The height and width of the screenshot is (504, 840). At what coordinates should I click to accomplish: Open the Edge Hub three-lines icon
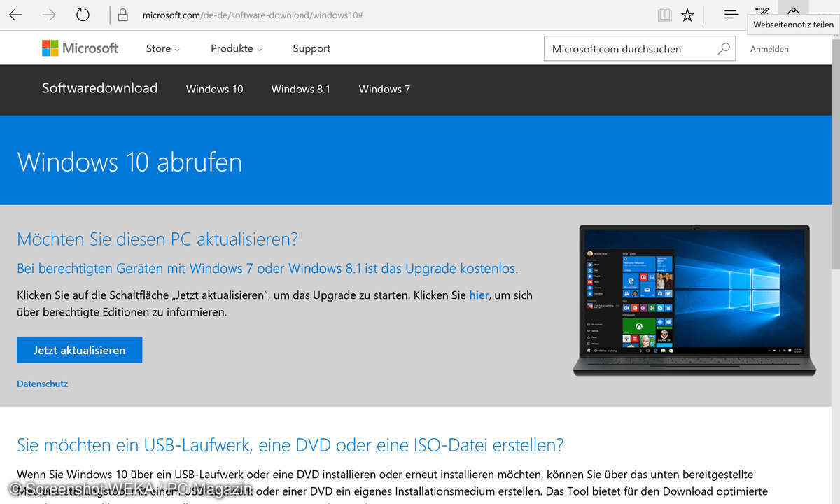[x=731, y=14]
